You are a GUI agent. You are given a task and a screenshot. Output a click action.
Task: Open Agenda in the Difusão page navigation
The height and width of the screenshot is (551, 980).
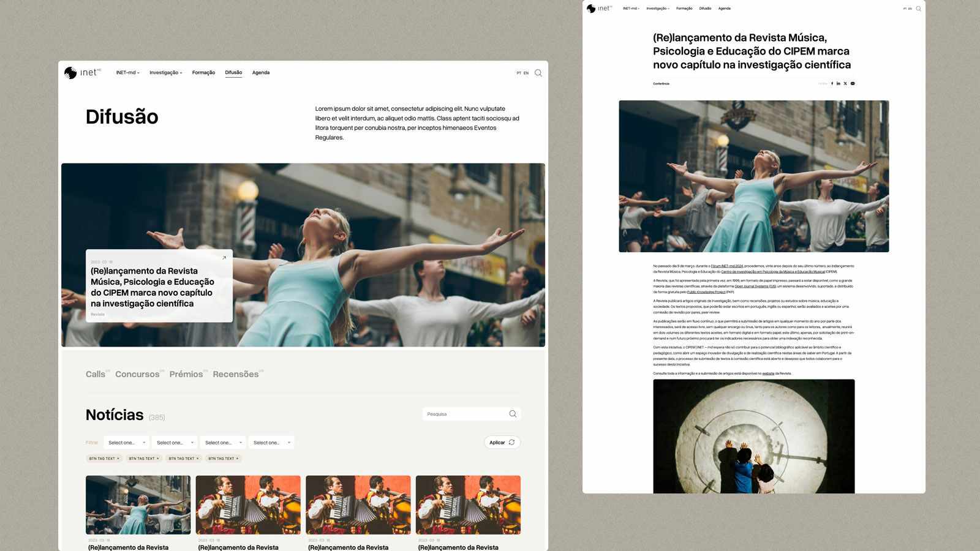pos(261,72)
